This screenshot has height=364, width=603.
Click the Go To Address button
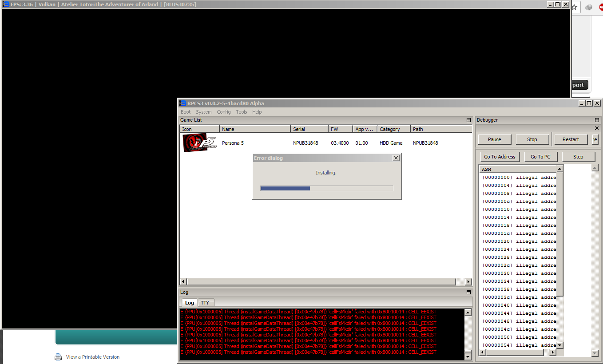point(500,157)
